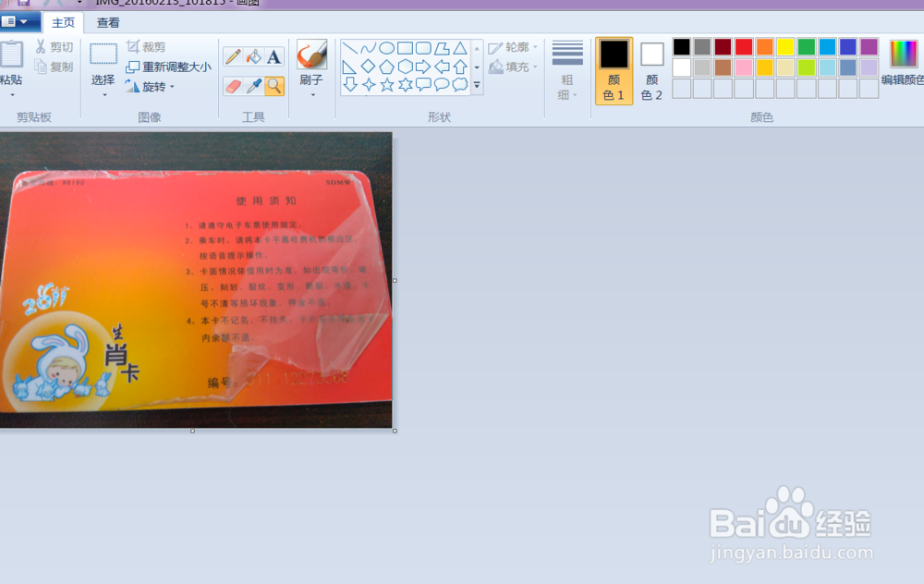
Task: Choose the Hexagon shape
Action: click(405, 67)
